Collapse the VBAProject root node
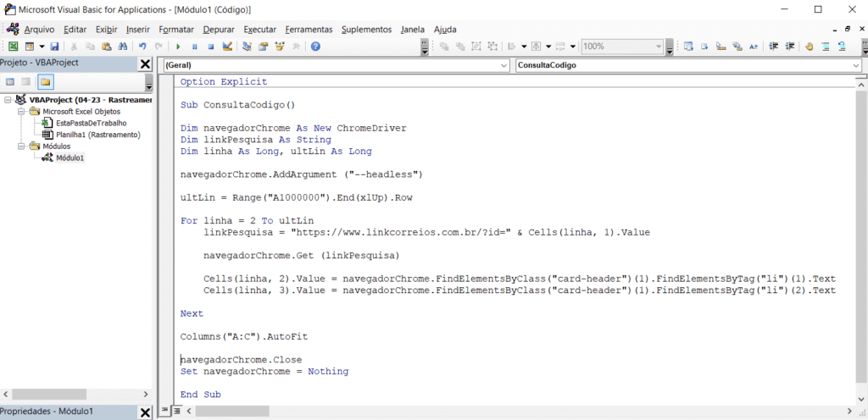Image resolution: width=868 pixels, height=420 pixels. click(x=8, y=100)
